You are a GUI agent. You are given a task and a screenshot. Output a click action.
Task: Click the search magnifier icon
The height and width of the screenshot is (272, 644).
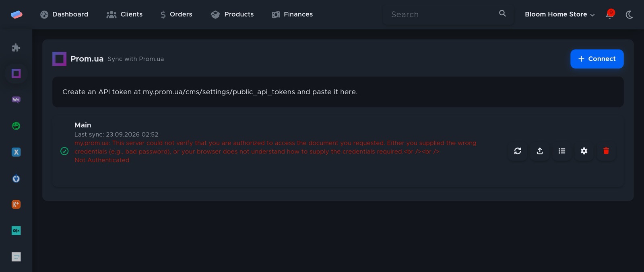(502, 13)
